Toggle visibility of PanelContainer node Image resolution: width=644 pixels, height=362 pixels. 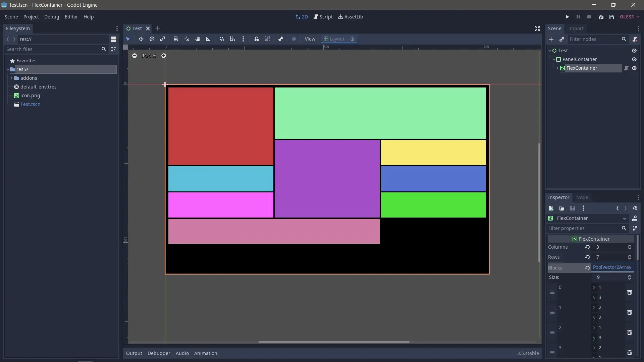[x=634, y=59]
